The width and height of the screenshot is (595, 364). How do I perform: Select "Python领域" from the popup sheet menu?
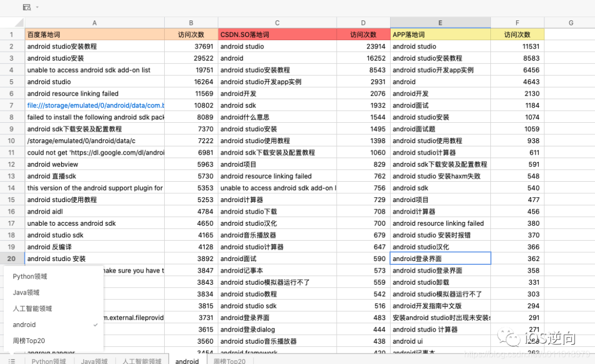pyautogui.click(x=30, y=276)
